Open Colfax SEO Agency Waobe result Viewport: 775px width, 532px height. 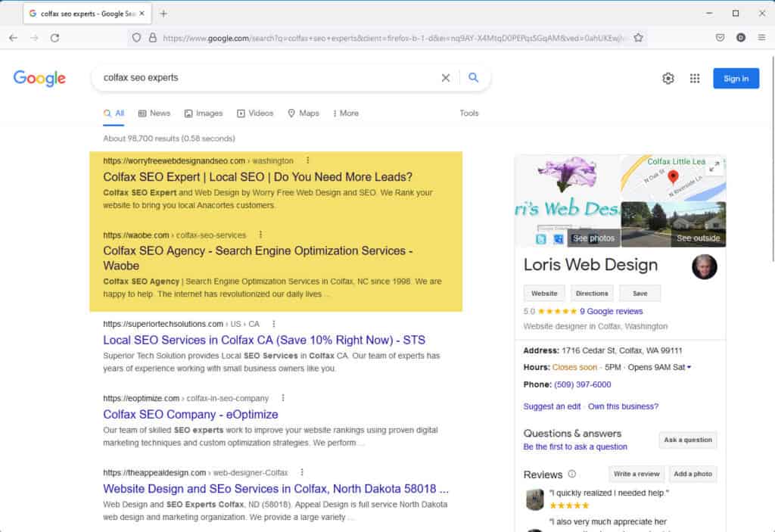257,258
